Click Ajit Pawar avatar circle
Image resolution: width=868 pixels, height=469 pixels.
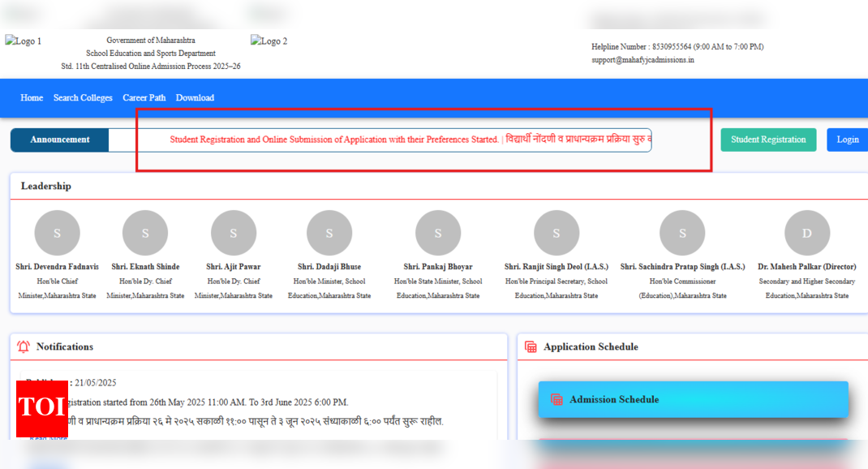(x=233, y=233)
